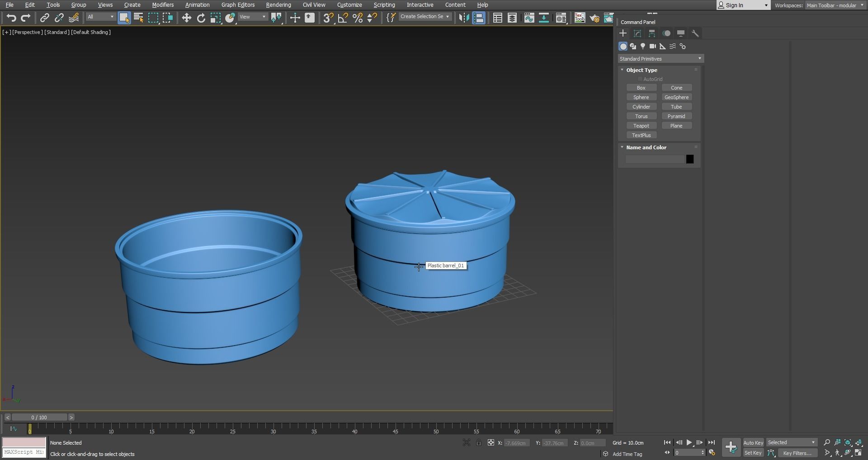Select Cameras category icon
The width and height of the screenshot is (868, 460).
pyautogui.click(x=652, y=46)
